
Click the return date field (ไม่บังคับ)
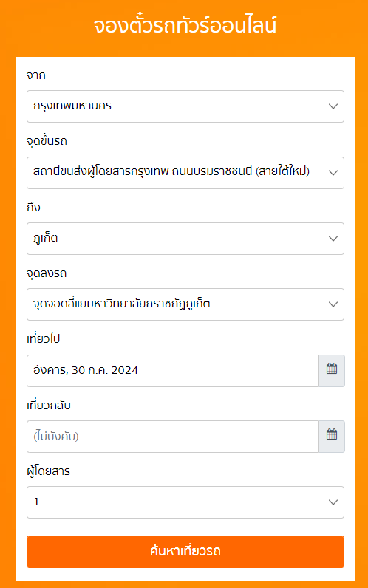pyautogui.click(x=173, y=436)
